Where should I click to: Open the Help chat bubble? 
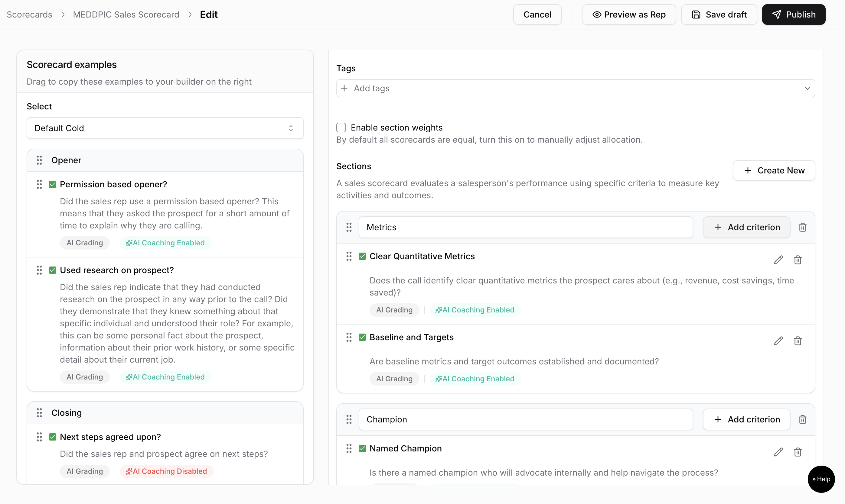coord(821,479)
